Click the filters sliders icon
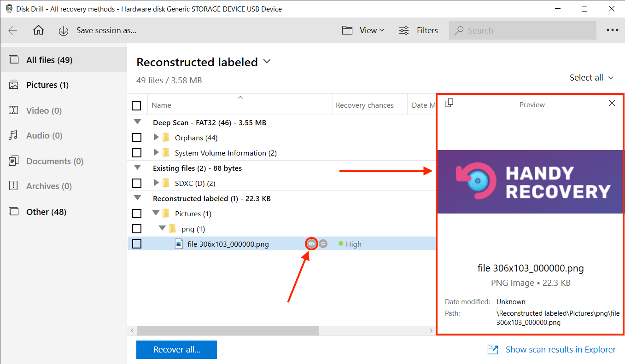This screenshot has width=625, height=364. coord(404,30)
